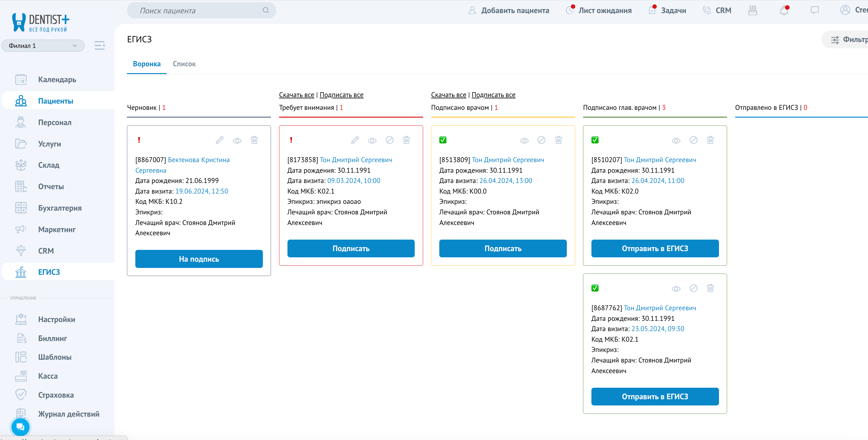Screen dimensions: 868x440
Task: View card 8173858 with eye icon
Action: click(372, 140)
